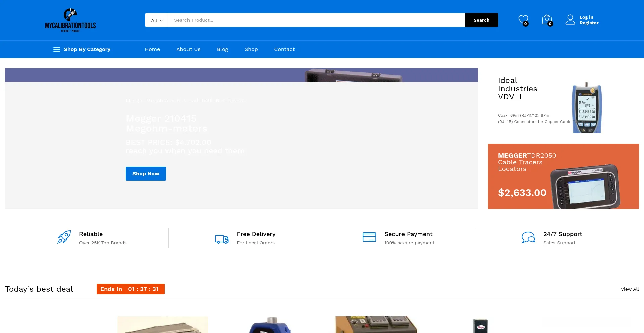Screen dimensions: 644x333
Task: Click the 24/7 Support chat icon
Action: tap(528, 237)
